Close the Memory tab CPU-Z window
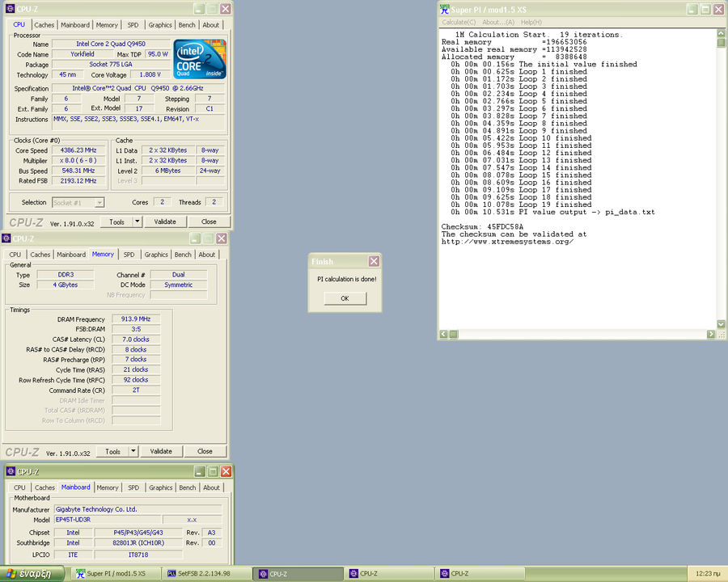 point(222,238)
